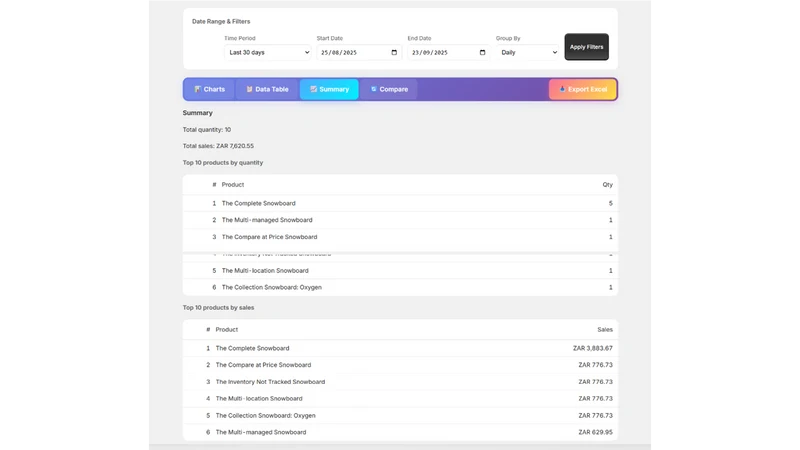The height and width of the screenshot is (450, 800).
Task: Click the ZAR 629.95 sales value
Action: (595, 432)
